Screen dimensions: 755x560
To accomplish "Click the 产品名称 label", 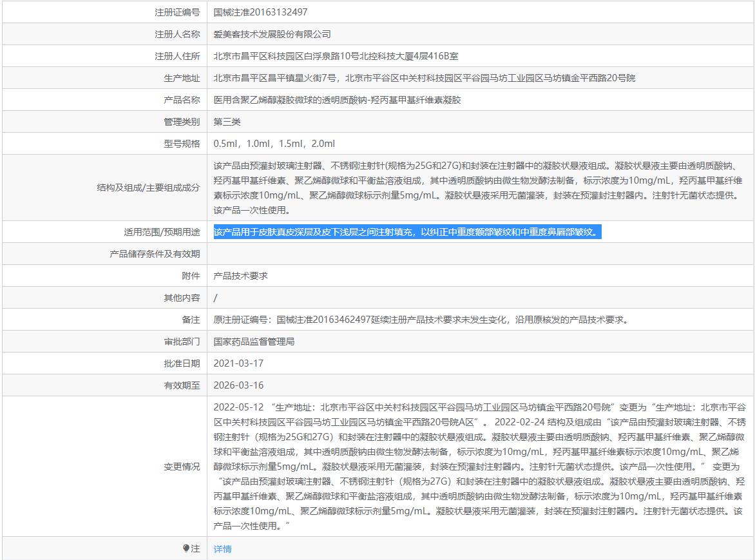I will 182,100.
